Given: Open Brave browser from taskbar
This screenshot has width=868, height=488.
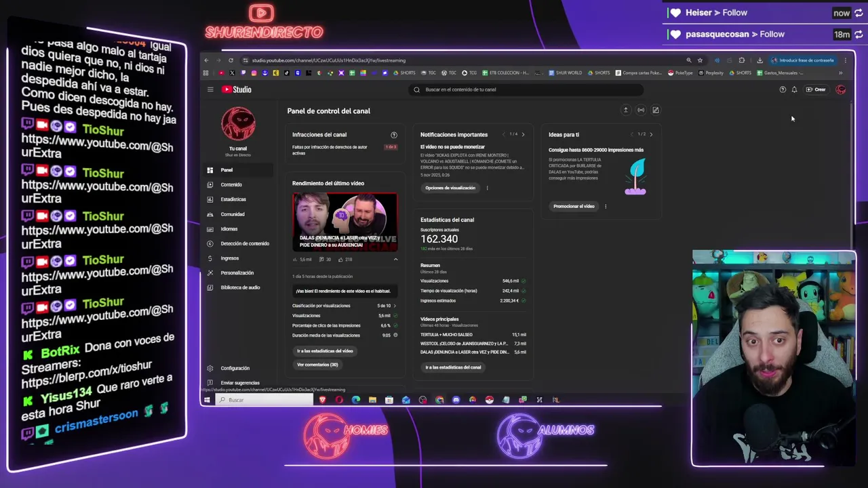Looking at the screenshot, I should click(x=322, y=400).
